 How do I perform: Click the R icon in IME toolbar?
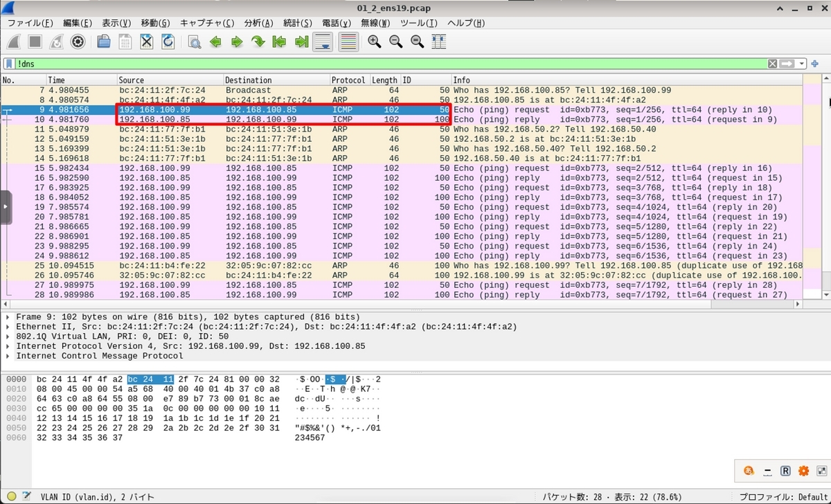coord(785,471)
